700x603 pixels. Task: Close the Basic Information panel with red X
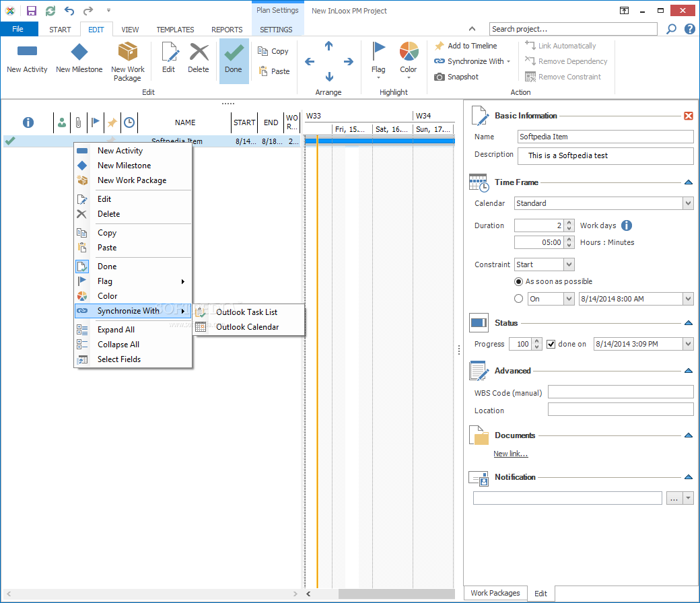(x=689, y=116)
